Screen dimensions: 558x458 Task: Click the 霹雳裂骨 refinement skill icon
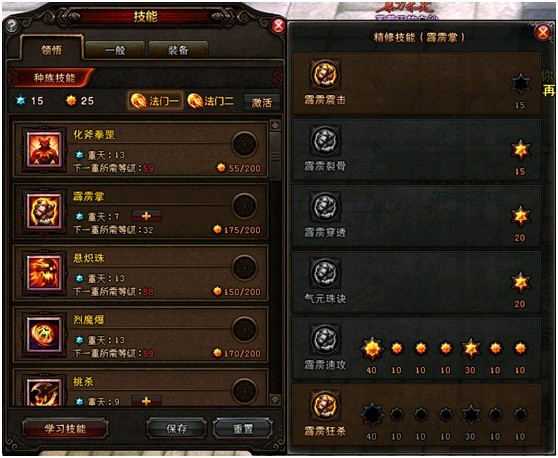tap(325, 141)
